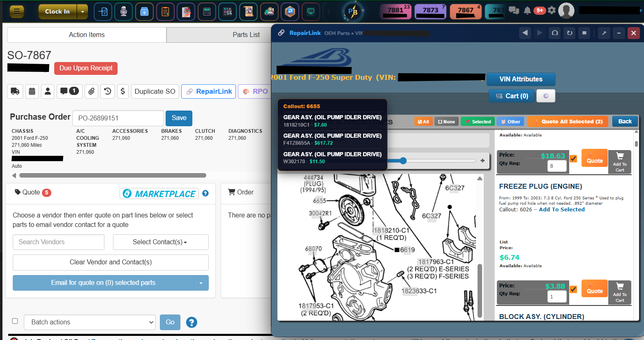Open Batch actions dropdown

(90, 322)
